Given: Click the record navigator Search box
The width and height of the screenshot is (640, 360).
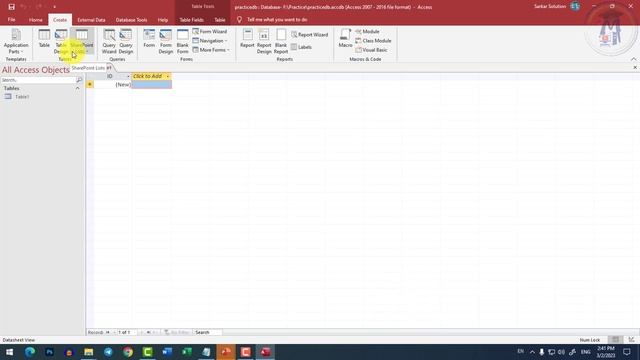Looking at the screenshot, I should (x=208, y=332).
